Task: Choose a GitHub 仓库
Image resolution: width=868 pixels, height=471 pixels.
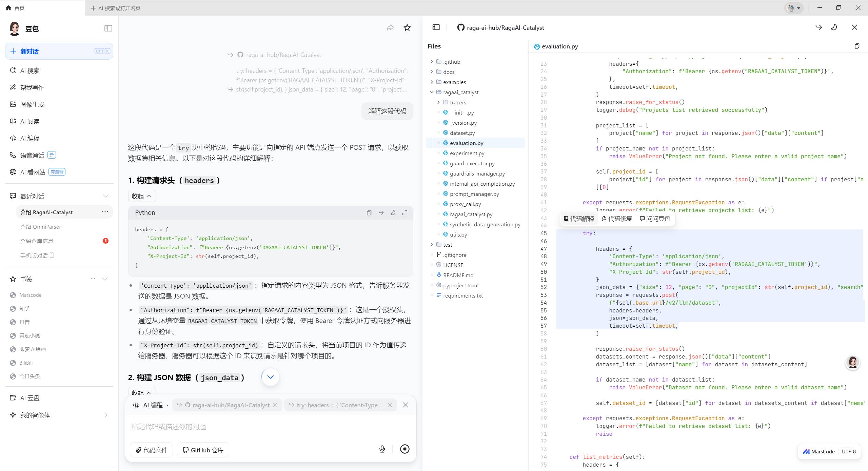Action: point(203,450)
